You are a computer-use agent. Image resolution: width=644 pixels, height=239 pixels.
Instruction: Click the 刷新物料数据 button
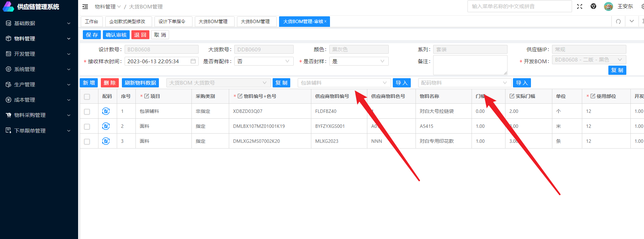tap(140, 83)
